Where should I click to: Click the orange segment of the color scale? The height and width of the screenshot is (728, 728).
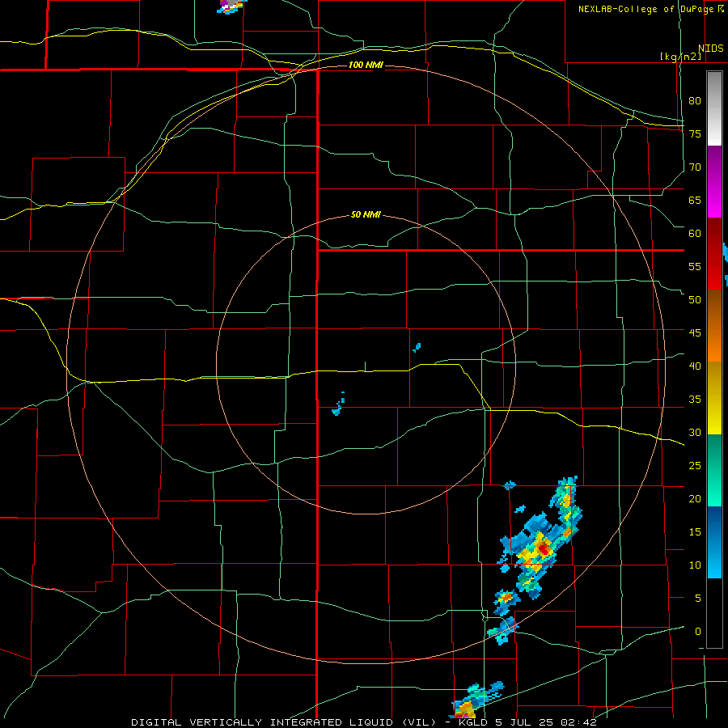(x=714, y=325)
